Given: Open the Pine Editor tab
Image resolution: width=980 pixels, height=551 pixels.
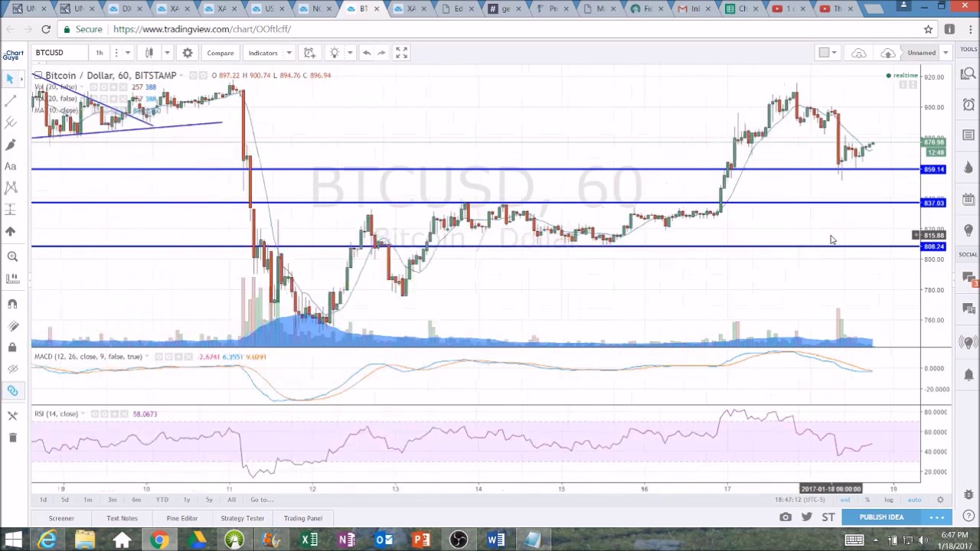Looking at the screenshot, I should (182, 518).
